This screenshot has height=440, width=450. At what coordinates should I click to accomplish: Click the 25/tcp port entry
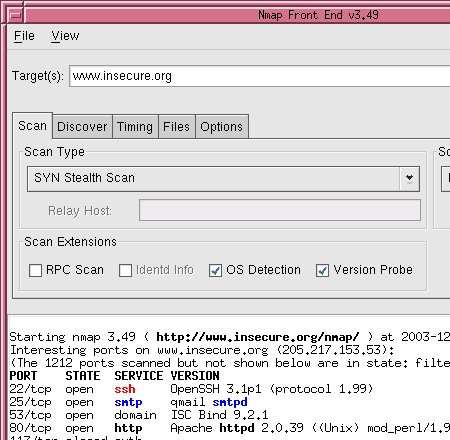(x=30, y=402)
